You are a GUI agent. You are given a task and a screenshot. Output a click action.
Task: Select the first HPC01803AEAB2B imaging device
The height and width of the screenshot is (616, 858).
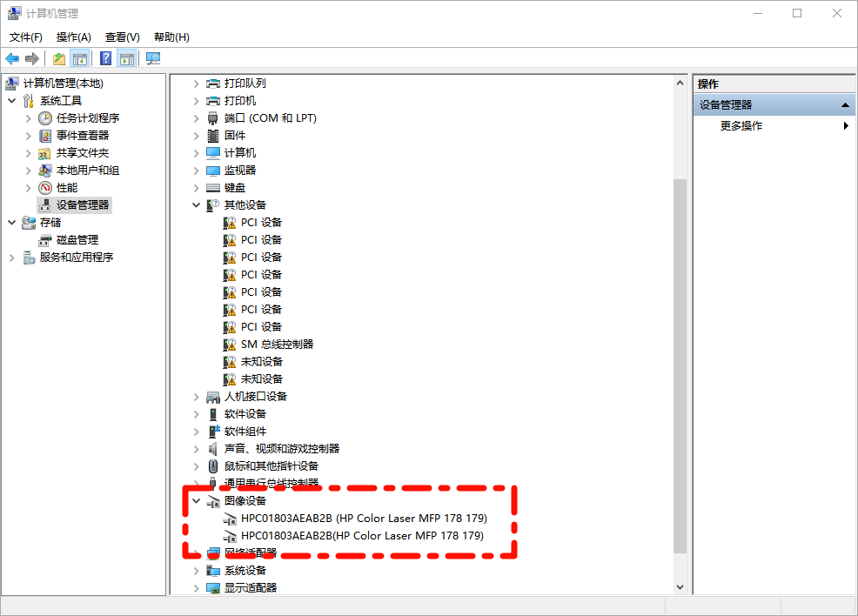tap(363, 519)
